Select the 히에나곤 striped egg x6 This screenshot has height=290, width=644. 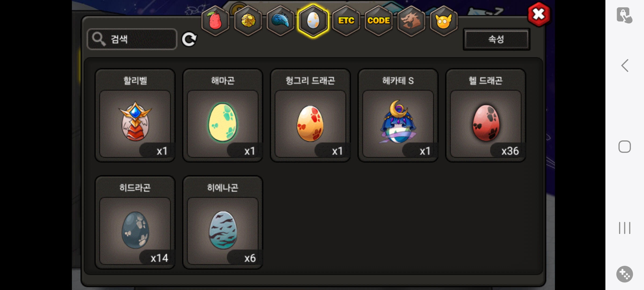(x=223, y=223)
